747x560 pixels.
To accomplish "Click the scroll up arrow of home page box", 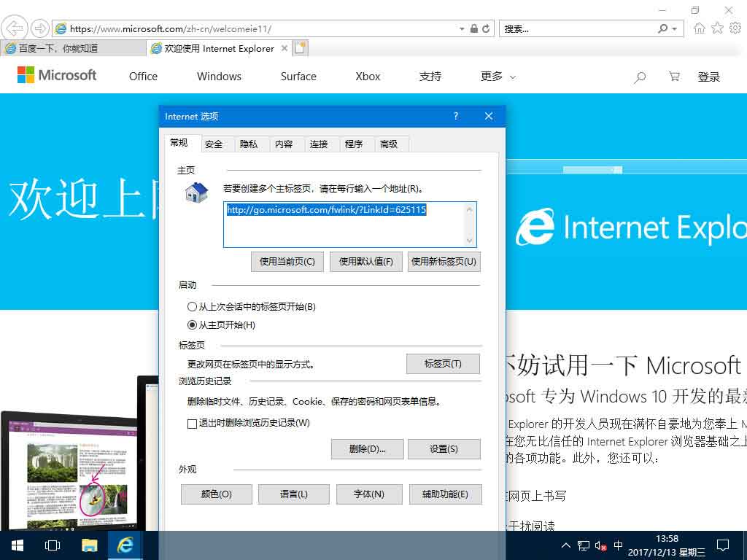I will (470, 209).
